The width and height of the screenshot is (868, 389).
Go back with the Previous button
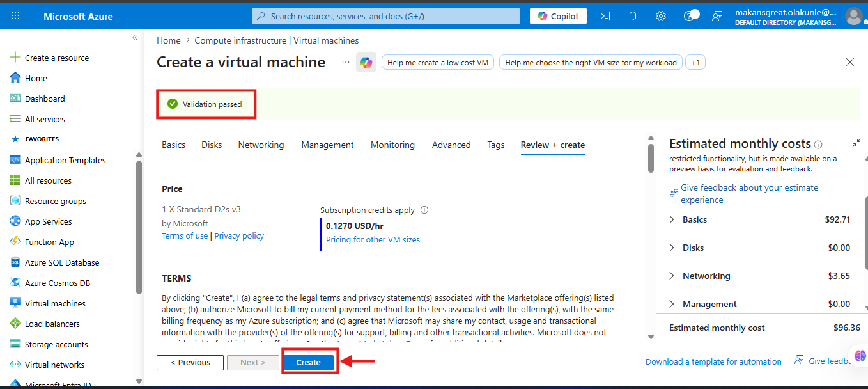click(190, 362)
